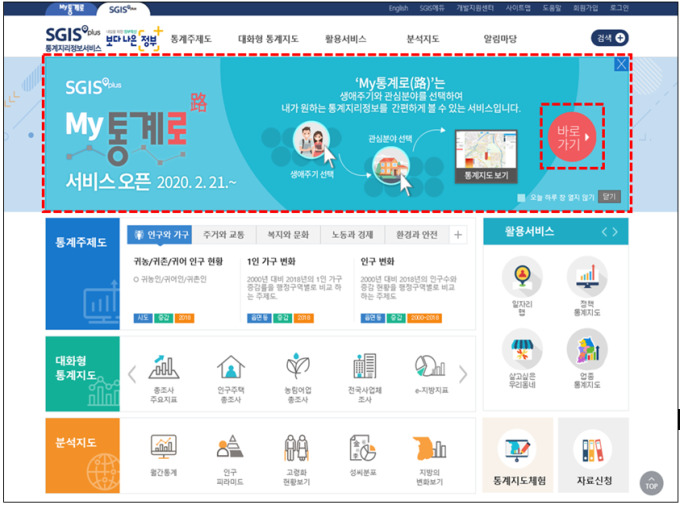This screenshot has width=680, height=505.
Task: Click the SGIS에듀 link
Action: click(x=432, y=8)
